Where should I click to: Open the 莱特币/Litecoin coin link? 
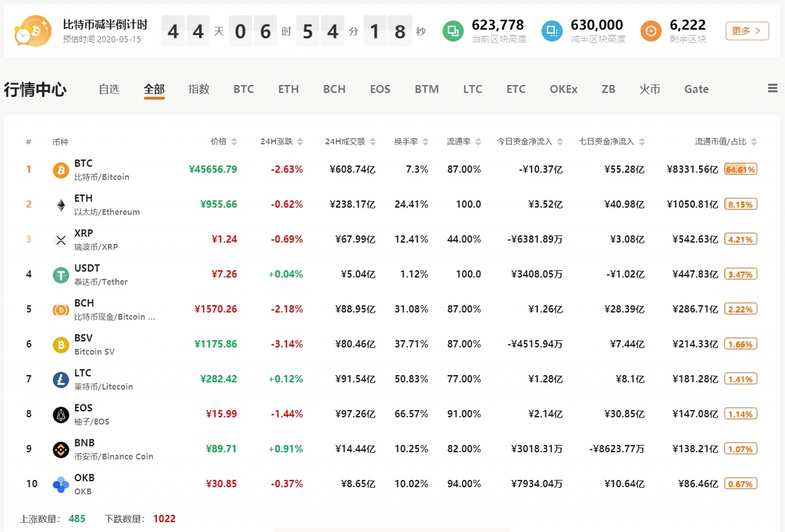pos(104,386)
